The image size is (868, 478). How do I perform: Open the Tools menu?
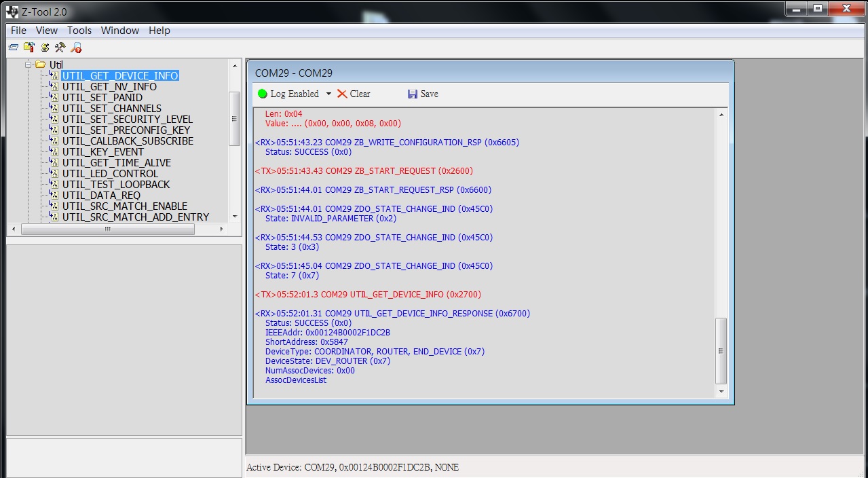pyautogui.click(x=79, y=31)
